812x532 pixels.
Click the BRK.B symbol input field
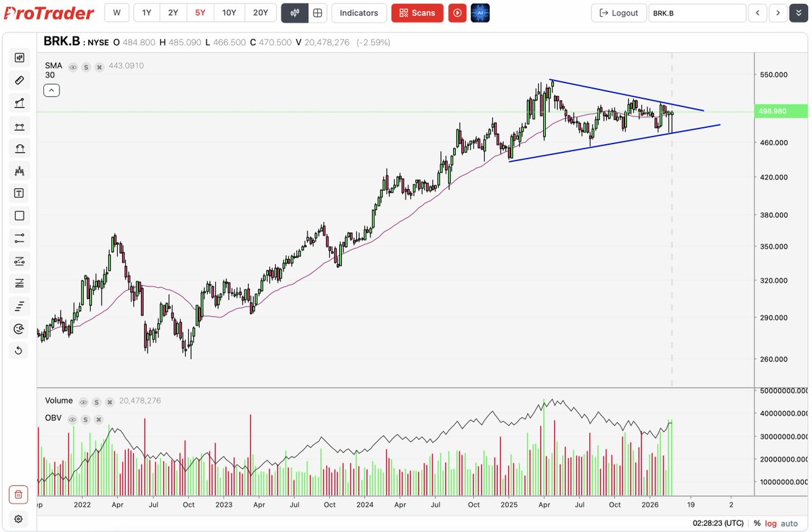pos(698,12)
